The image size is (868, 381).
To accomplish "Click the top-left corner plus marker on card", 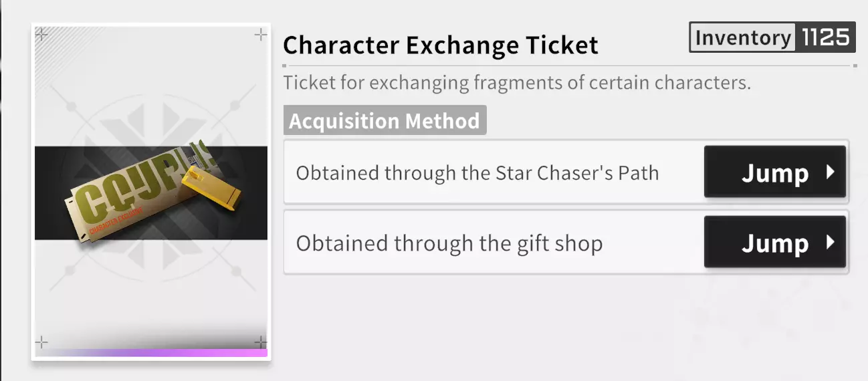I will point(41,34).
